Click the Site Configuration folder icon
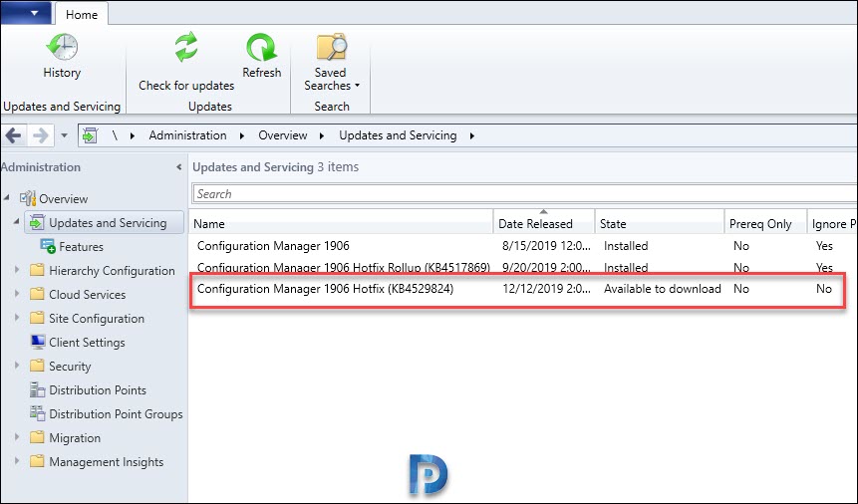 37,318
